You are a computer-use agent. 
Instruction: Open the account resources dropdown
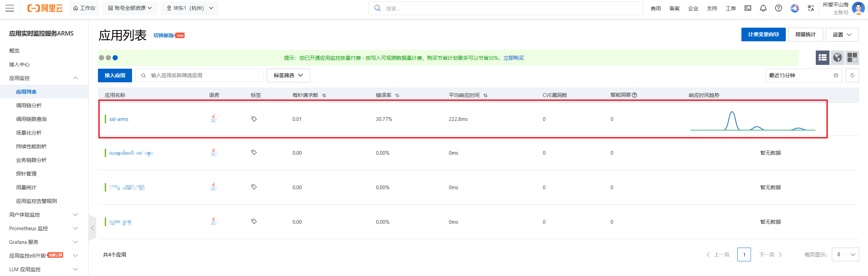[130, 8]
